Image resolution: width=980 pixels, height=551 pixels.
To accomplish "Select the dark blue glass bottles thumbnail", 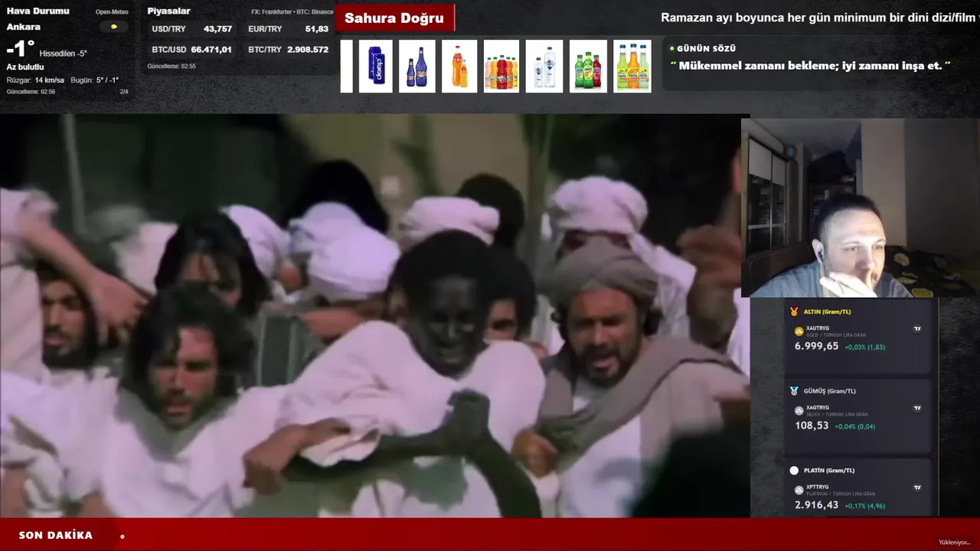I will 417,67.
